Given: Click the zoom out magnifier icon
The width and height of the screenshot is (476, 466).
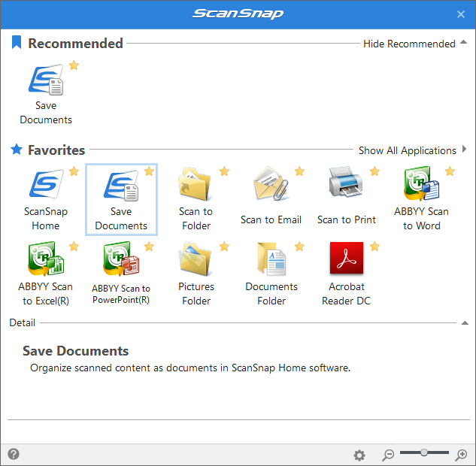Looking at the screenshot, I should pyautogui.click(x=388, y=455).
